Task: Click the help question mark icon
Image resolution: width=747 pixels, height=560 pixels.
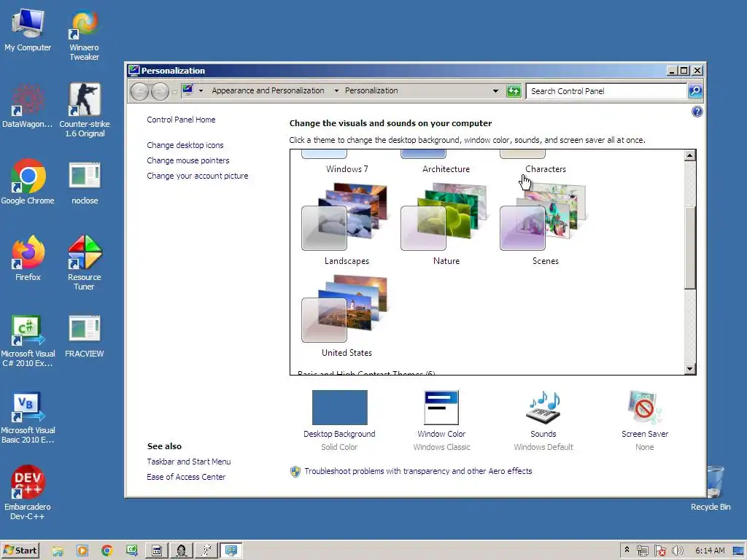Action: point(697,112)
